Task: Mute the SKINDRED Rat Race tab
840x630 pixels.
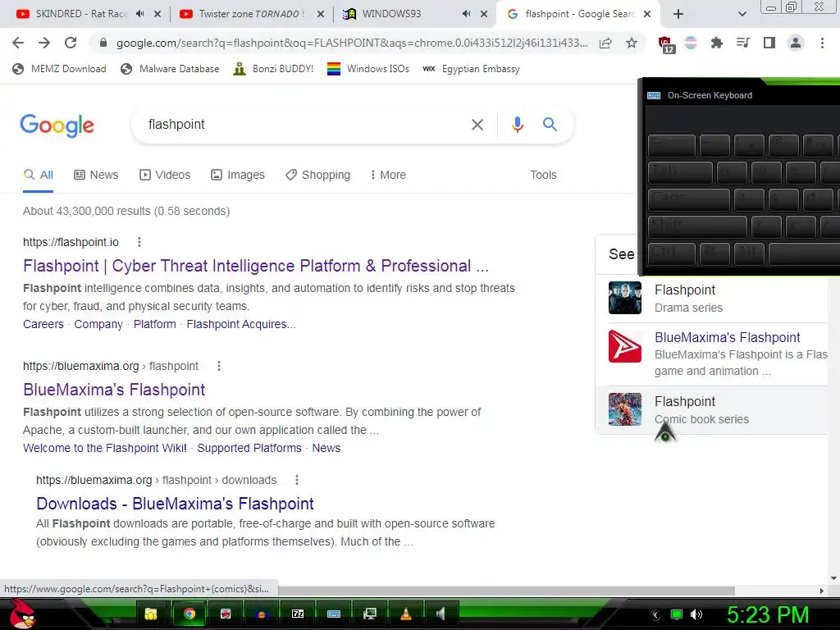Action: [140, 14]
